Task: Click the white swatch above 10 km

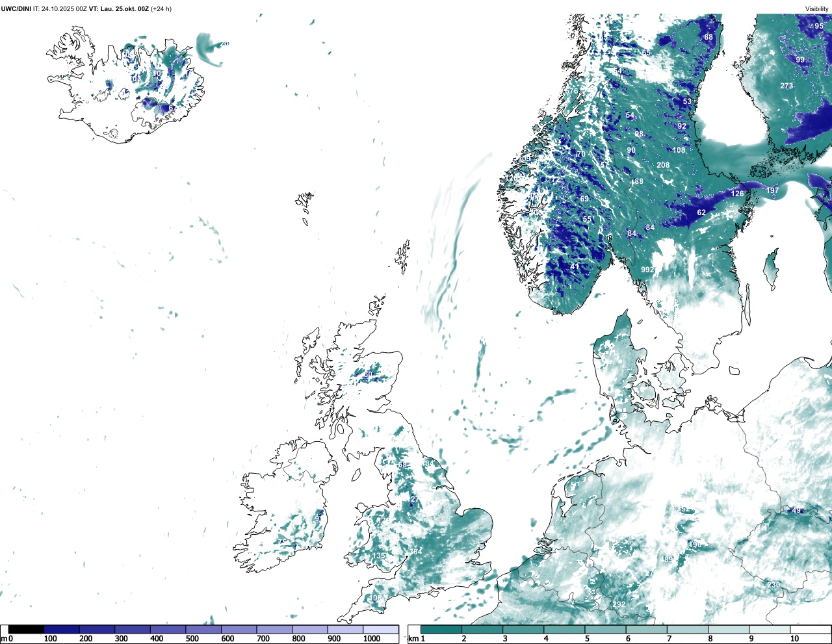Action: coord(810,630)
